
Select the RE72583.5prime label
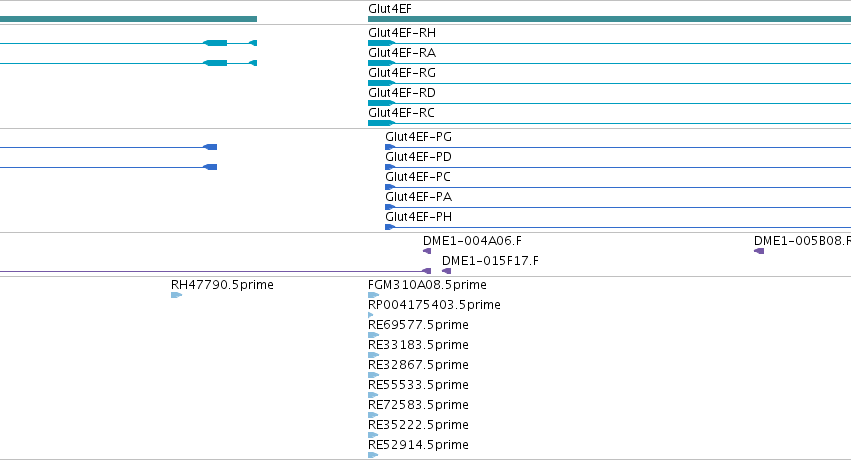click(x=418, y=406)
